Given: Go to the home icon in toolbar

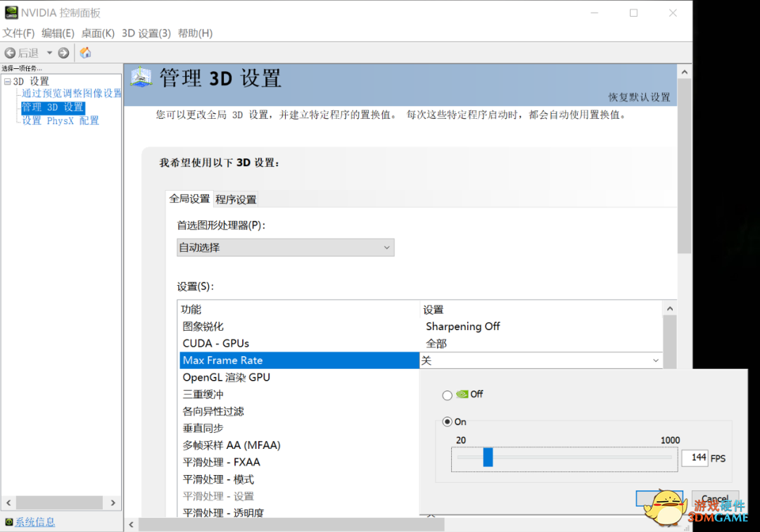Looking at the screenshot, I should [85, 53].
